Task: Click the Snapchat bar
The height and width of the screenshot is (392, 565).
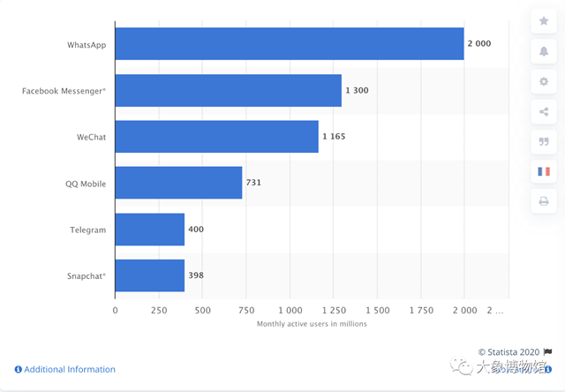Action: (x=149, y=275)
